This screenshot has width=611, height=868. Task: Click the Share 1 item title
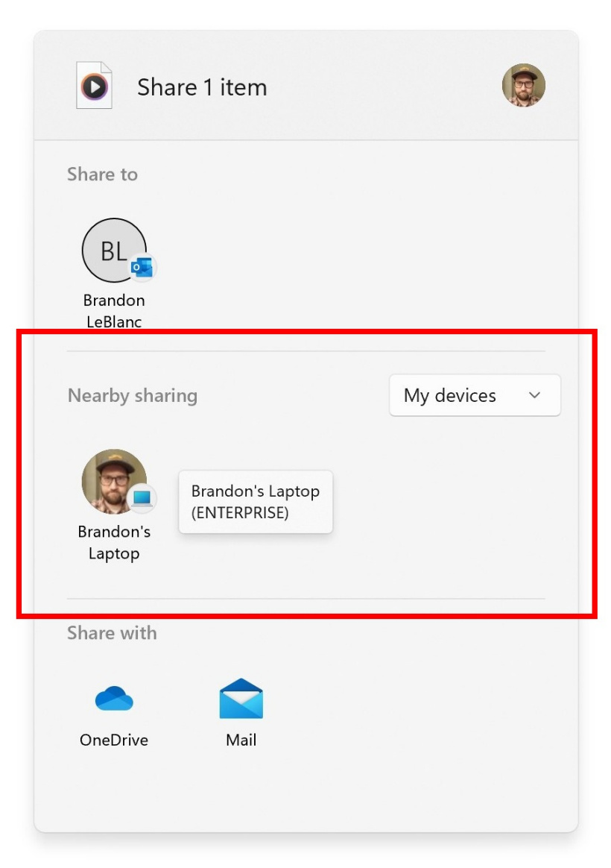coord(201,87)
